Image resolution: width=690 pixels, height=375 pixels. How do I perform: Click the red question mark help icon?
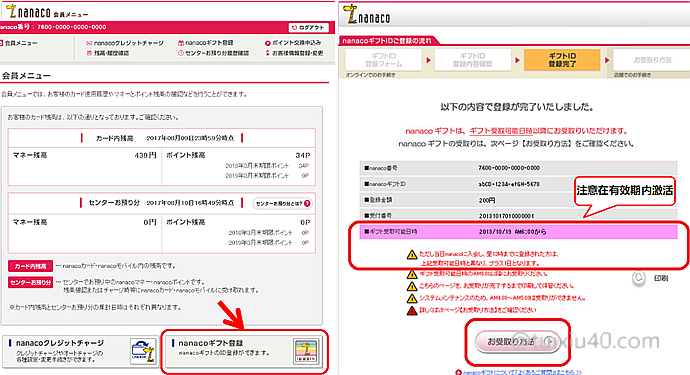coord(307,203)
